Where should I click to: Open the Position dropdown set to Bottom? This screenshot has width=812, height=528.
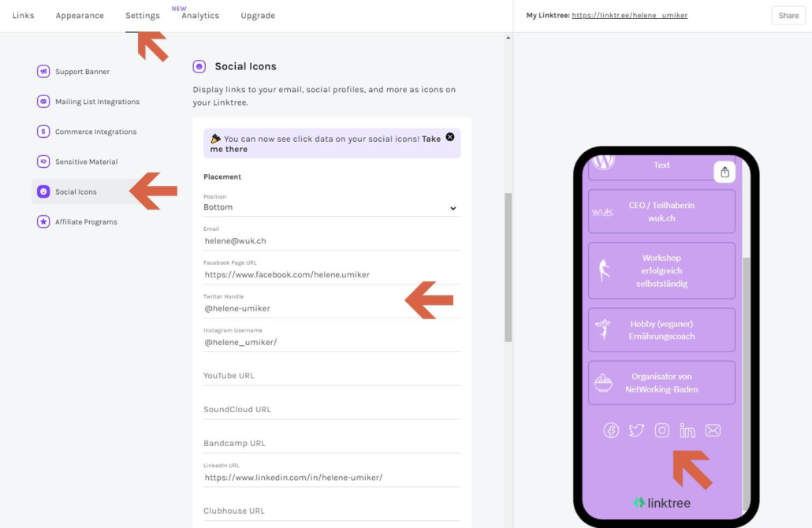click(x=331, y=207)
